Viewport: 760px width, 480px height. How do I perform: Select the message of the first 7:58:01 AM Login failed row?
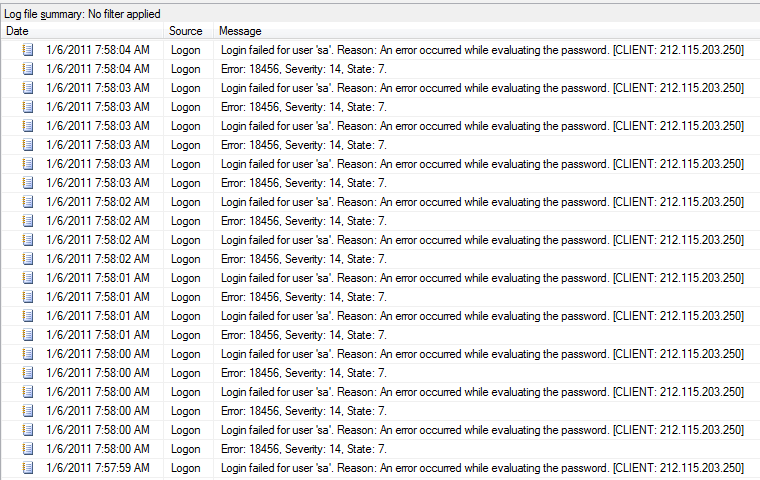[481, 278]
